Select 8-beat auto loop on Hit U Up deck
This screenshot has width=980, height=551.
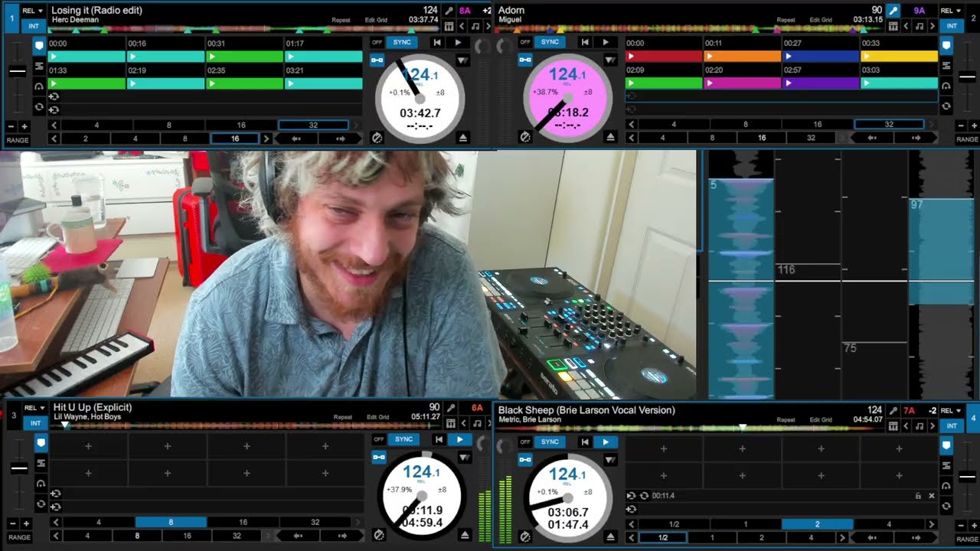click(171, 522)
